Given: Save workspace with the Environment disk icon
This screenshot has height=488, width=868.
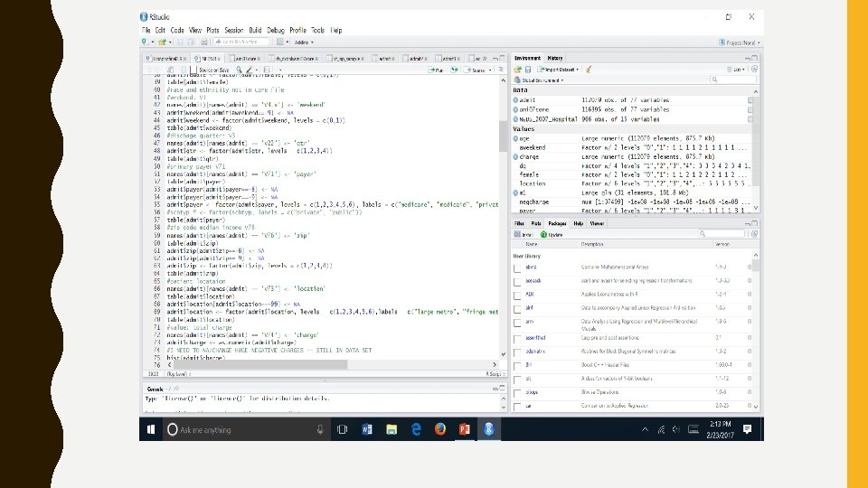Looking at the screenshot, I should point(528,70).
